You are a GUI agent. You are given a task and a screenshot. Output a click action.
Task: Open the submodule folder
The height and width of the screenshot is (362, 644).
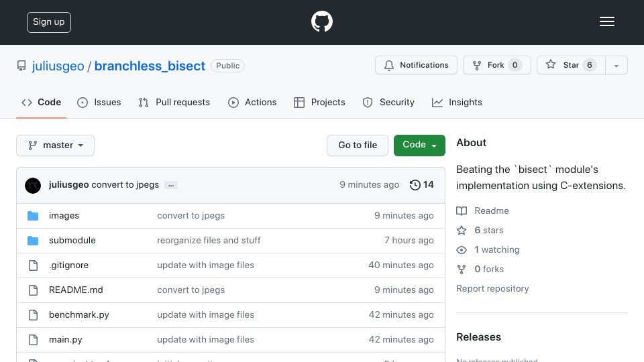72,240
